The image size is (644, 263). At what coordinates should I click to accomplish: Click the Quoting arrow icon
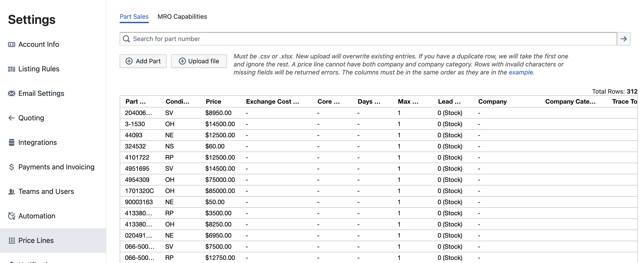[12, 118]
